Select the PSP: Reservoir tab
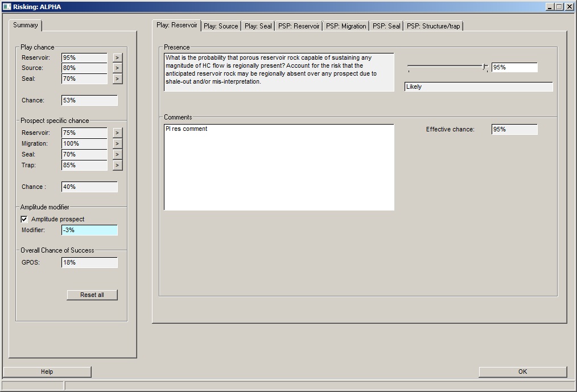This screenshot has width=577, height=392. click(x=299, y=26)
